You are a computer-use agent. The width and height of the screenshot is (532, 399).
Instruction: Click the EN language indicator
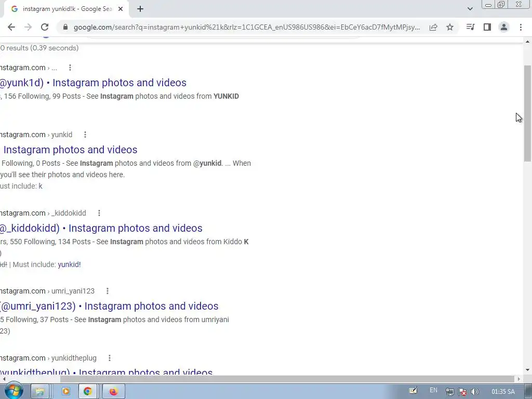click(433, 390)
